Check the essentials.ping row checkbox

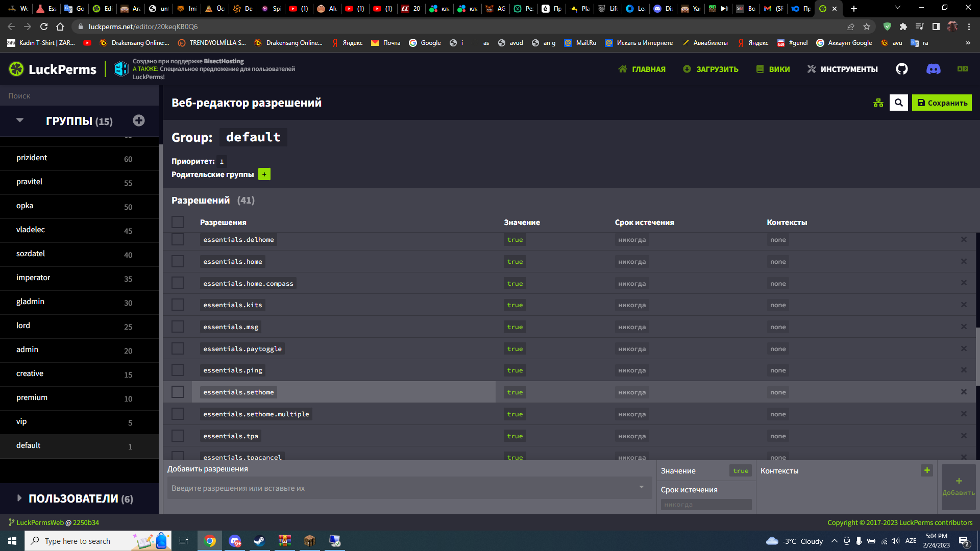click(178, 370)
